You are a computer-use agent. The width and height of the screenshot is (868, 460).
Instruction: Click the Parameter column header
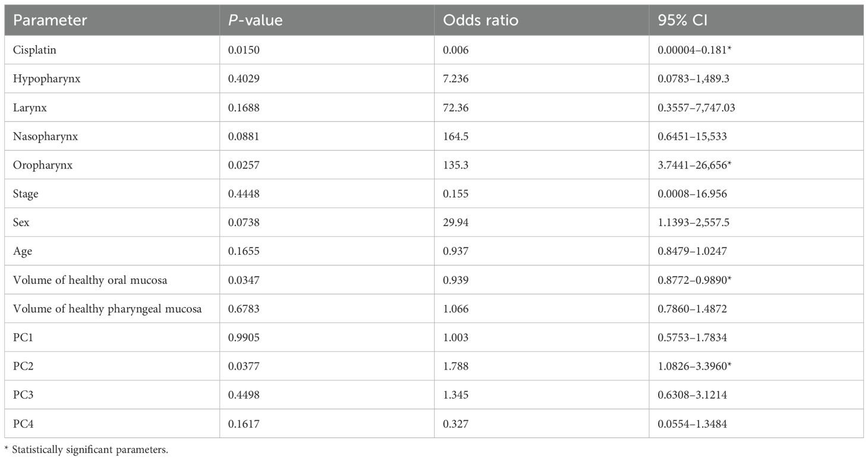click(x=50, y=20)
